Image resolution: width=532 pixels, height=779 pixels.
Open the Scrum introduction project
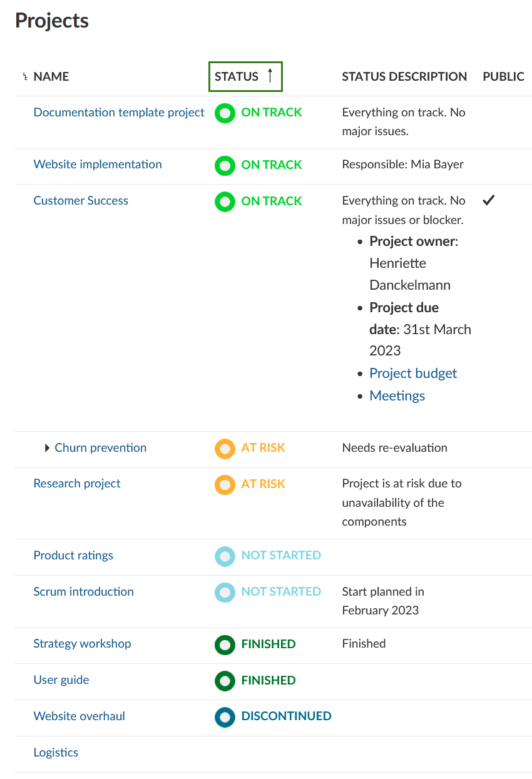[x=83, y=592]
